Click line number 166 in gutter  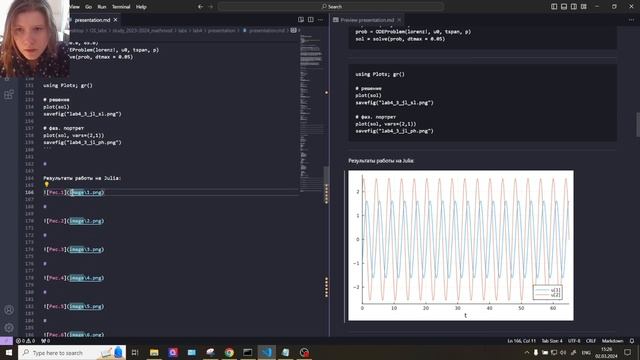pyautogui.click(x=29, y=192)
